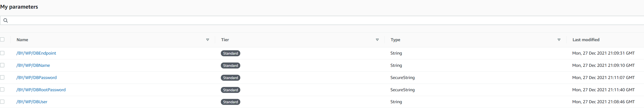Toggle the select-all parameters checkbox
Screen dimensions: 644x108
coord(2,40)
